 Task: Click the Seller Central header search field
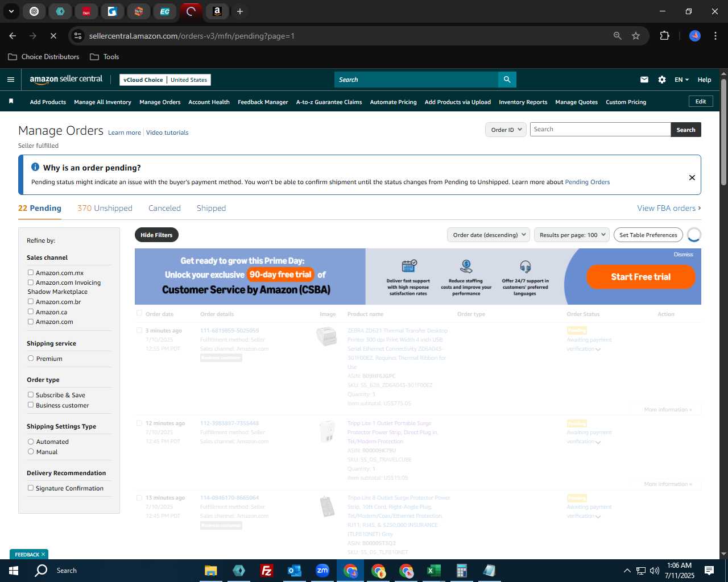click(416, 80)
